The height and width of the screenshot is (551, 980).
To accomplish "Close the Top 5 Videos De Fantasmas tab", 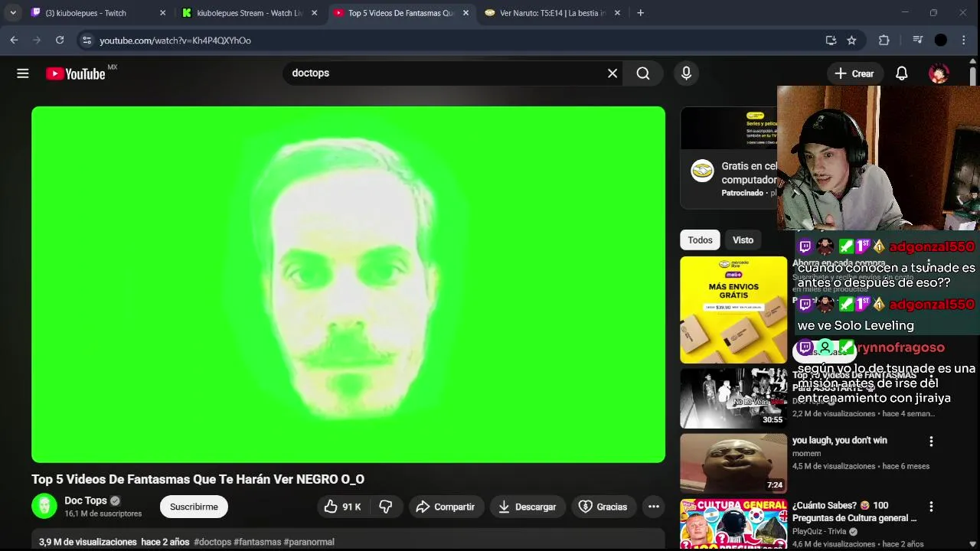I will click(465, 13).
